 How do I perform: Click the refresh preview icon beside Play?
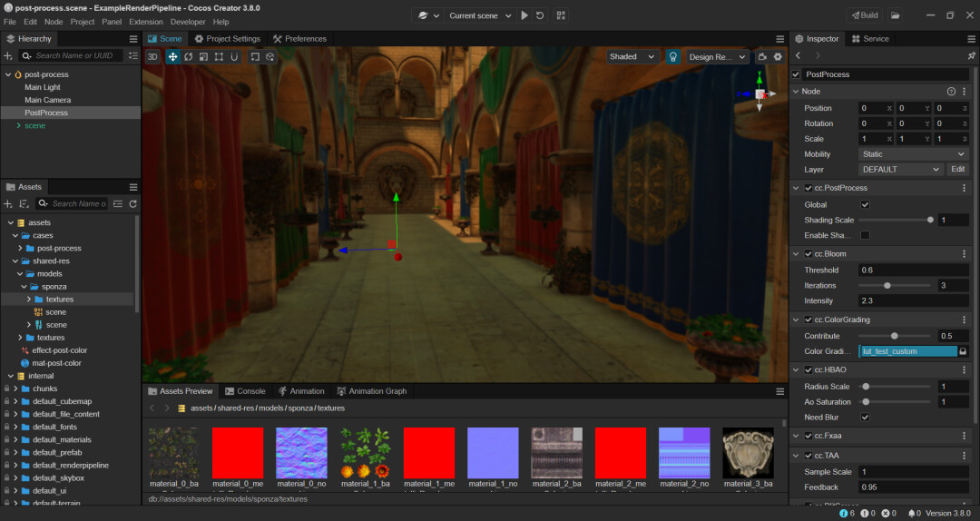coord(541,15)
